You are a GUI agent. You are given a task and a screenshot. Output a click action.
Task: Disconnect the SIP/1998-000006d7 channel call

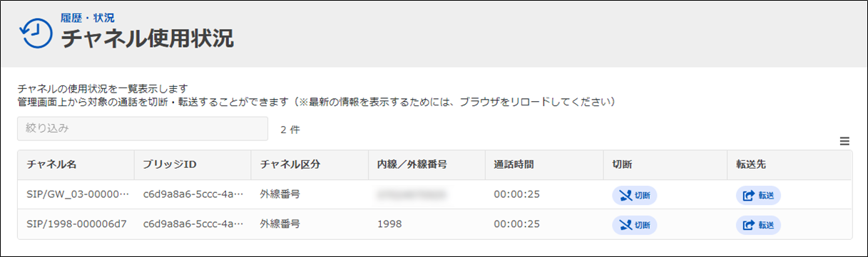click(634, 224)
